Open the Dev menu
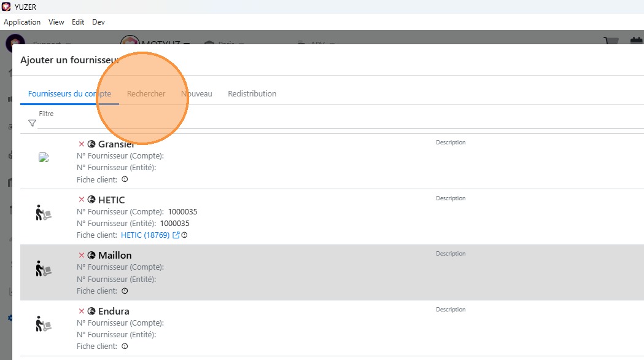This screenshot has width=644, height=360. click(x=98, y=22)
